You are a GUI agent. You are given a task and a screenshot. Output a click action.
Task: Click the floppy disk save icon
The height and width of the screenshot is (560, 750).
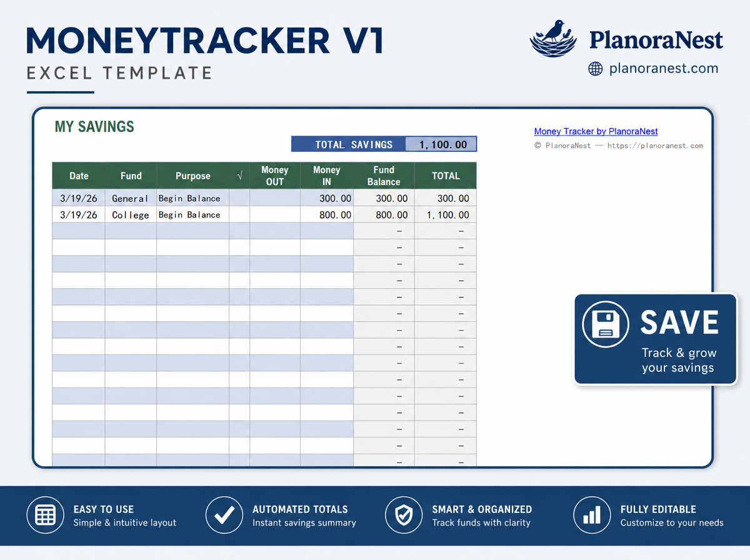pos(604,324)
